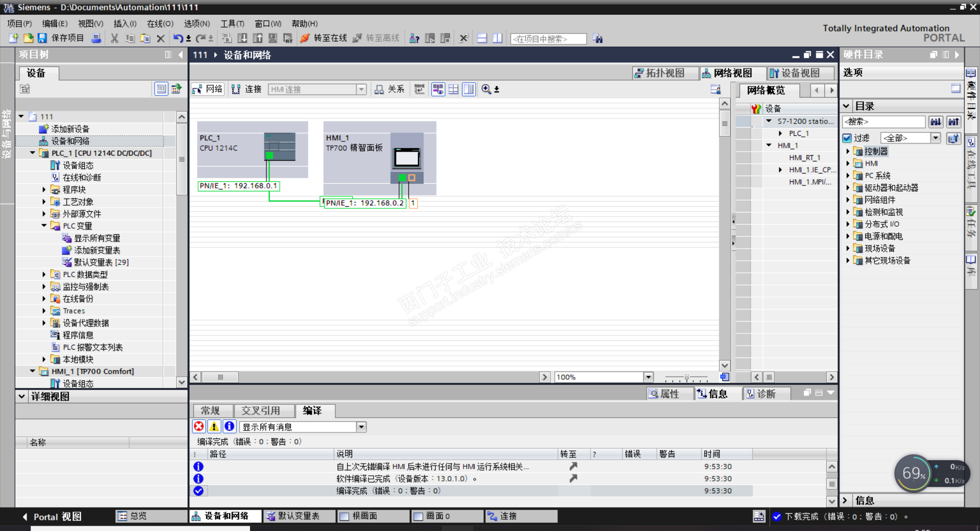This screenshot has height=531, width=980.
Task: Collapse the 详细视图 panel
Action: click(21, 396)
